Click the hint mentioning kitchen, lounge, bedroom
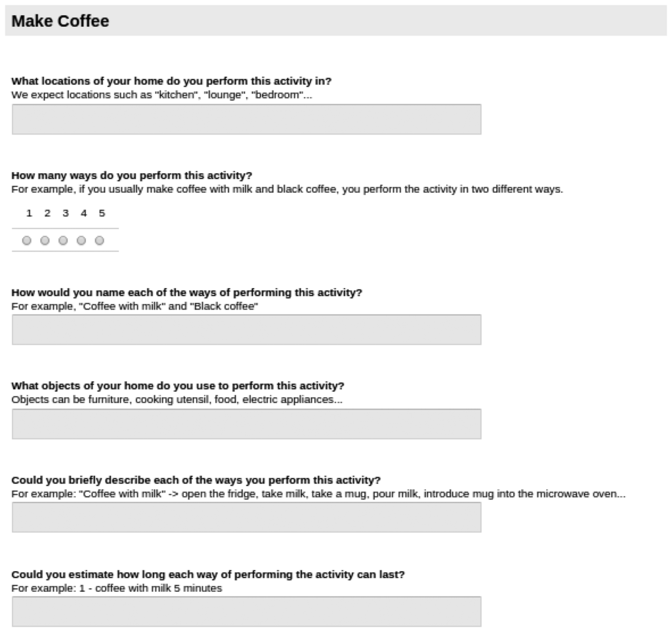This screenshot has width=672, height=632. [x=162, y=94]
